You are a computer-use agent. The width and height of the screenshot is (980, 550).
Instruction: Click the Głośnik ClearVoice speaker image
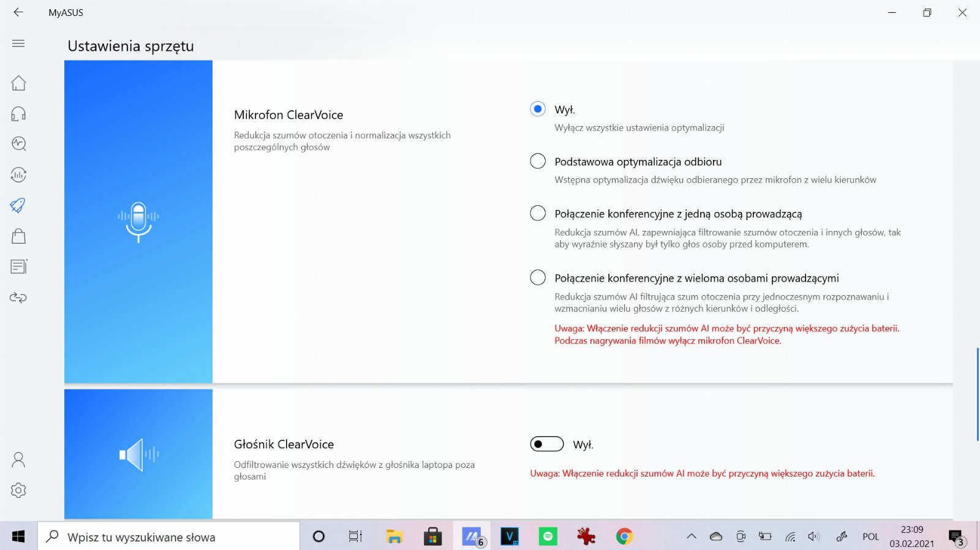tap(139, 454)
